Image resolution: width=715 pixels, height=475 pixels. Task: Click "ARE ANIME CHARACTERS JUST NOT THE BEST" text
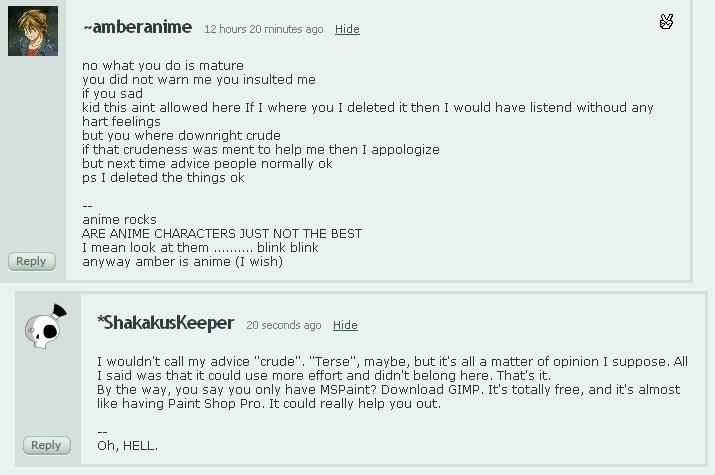point(222,234)
